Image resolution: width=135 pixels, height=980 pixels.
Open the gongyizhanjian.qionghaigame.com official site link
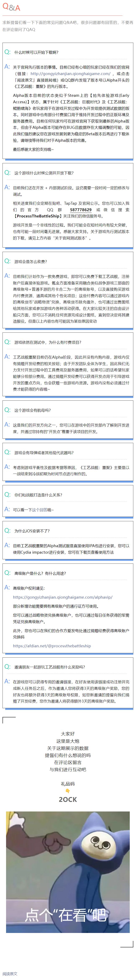(70, 74)
